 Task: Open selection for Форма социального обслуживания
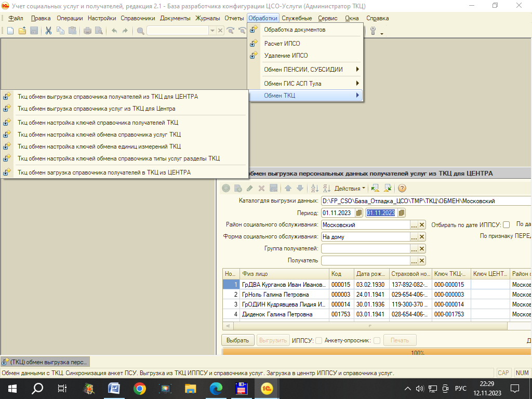pyautogui.click(x=414, y=237)
